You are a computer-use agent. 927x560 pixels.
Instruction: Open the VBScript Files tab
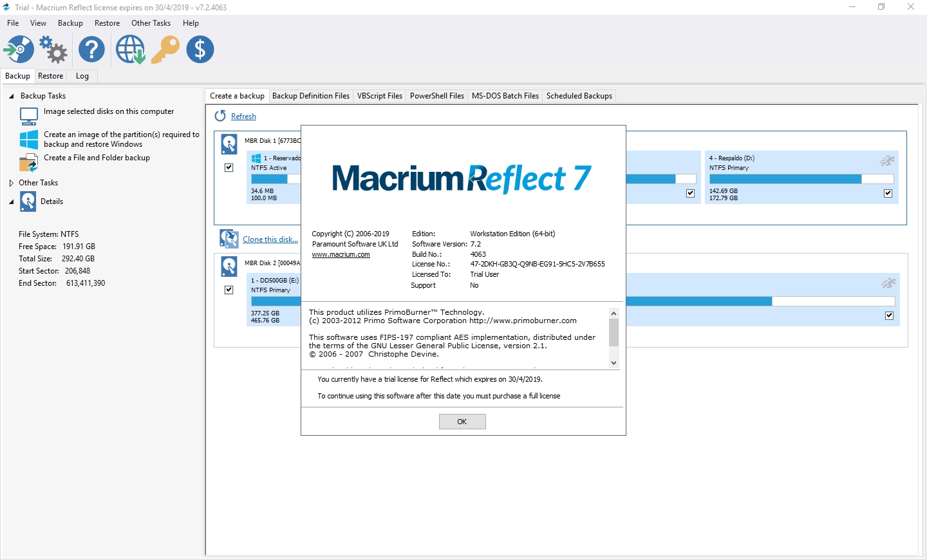(x=380, y=96)
